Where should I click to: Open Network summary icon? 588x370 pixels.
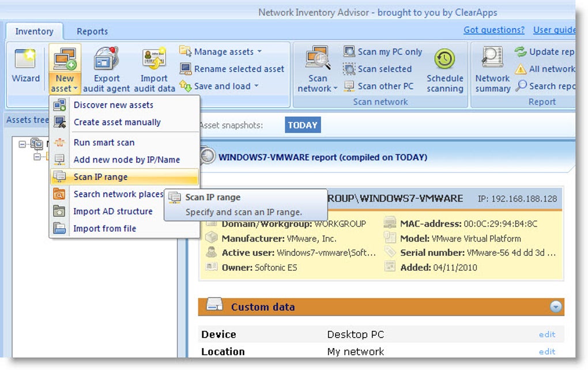click(x=492, y=57)
